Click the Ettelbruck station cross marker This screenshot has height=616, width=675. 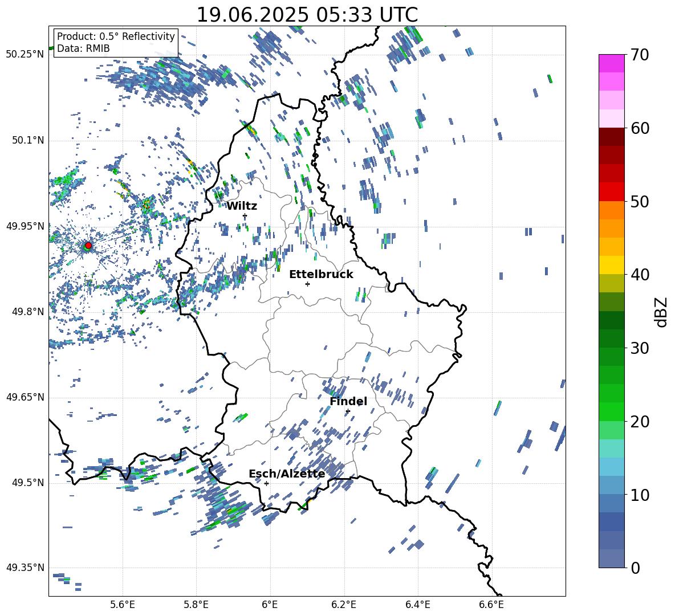point(307,284)
